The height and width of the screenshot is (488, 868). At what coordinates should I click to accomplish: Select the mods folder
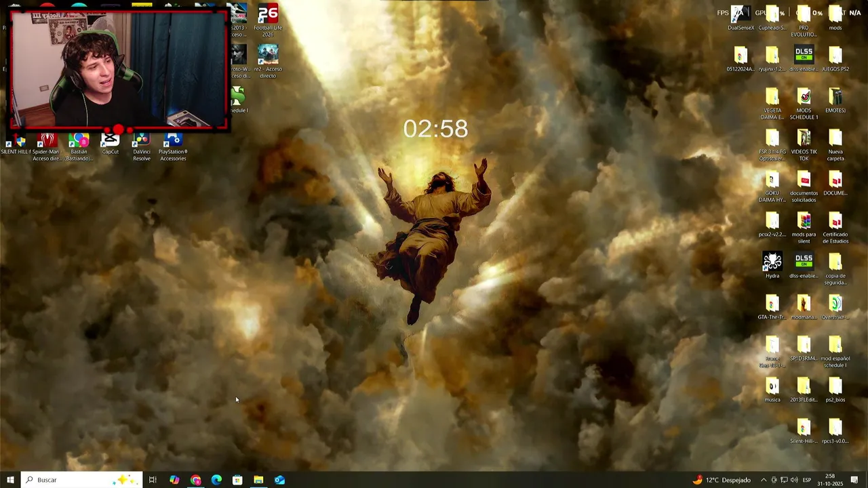[835, 18]
